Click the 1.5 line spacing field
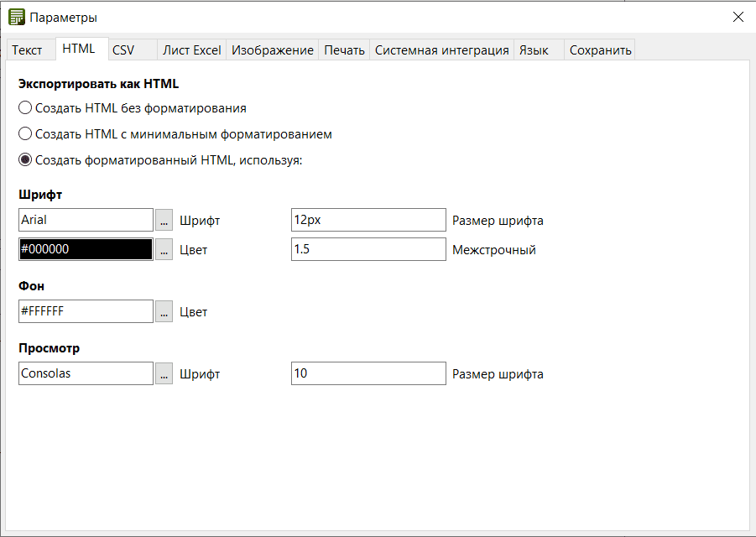Screen dimensions: 756x537 [x=368, y=249]
